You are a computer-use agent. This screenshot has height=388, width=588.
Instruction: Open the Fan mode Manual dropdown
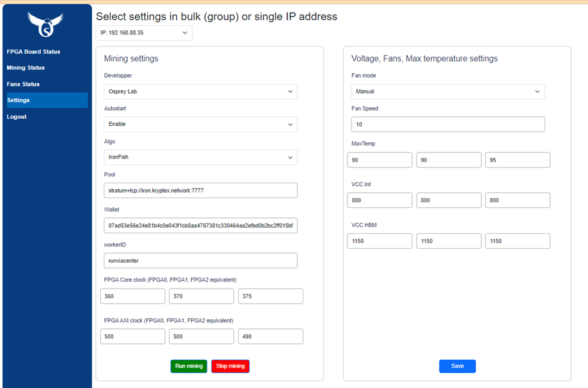click(x=447, y=92)
